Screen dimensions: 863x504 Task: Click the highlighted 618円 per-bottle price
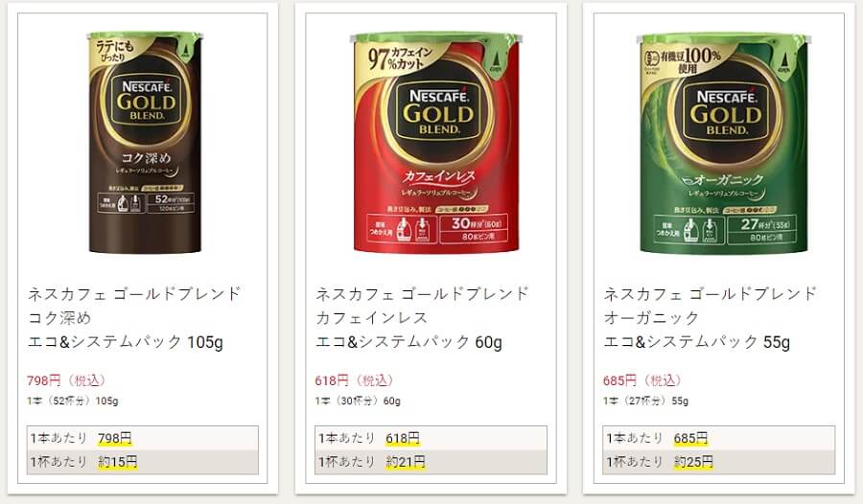point(403,438)
